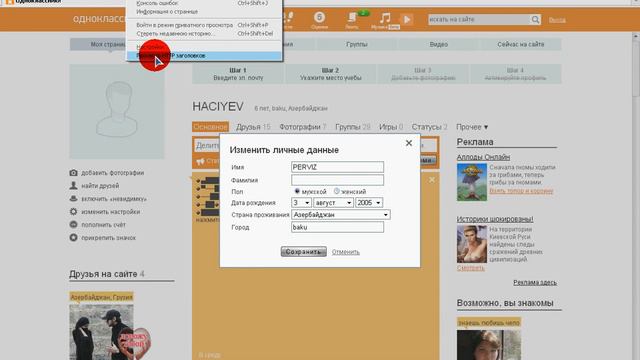
Task: Open the friend photo under 'Азербайджан, Грузия'
Action: (101, 332)
